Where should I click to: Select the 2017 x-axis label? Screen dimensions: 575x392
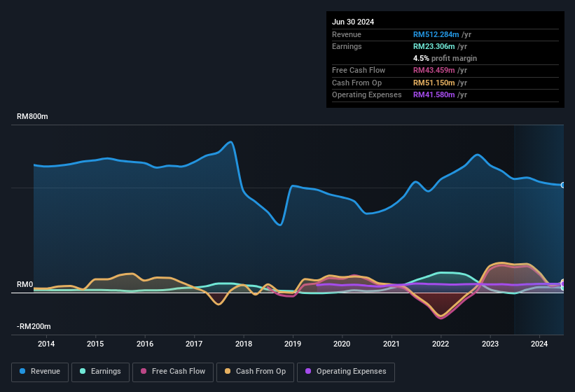[194, 344]
